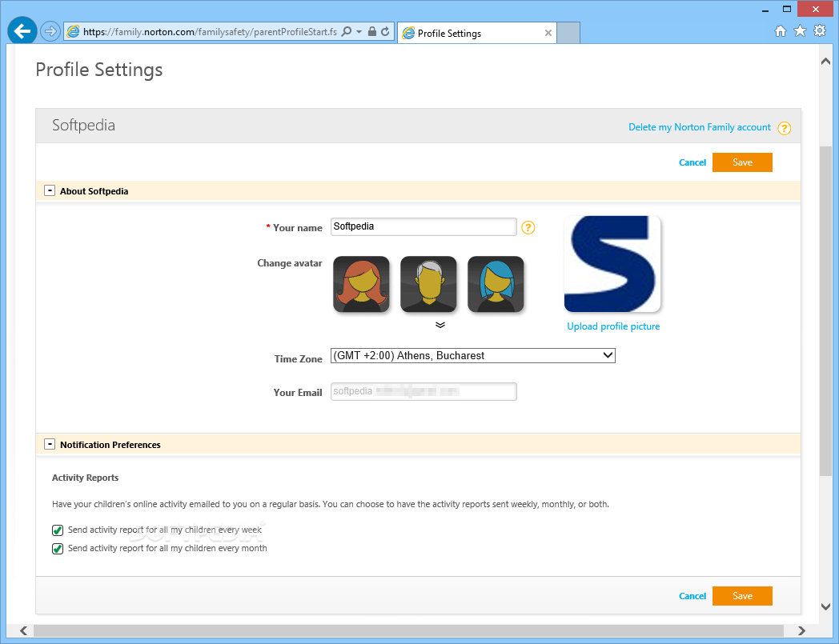Click the Profile Settings page heading
The width and height of the screenshot is (839, 644).
(x=99, y=70)
